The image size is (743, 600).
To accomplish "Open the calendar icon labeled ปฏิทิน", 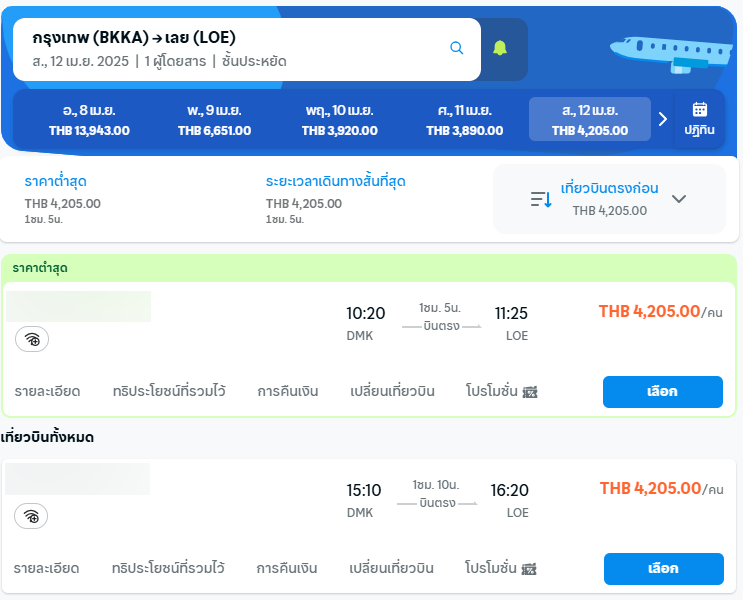I will pyautogui.click(x=699, y=119).
